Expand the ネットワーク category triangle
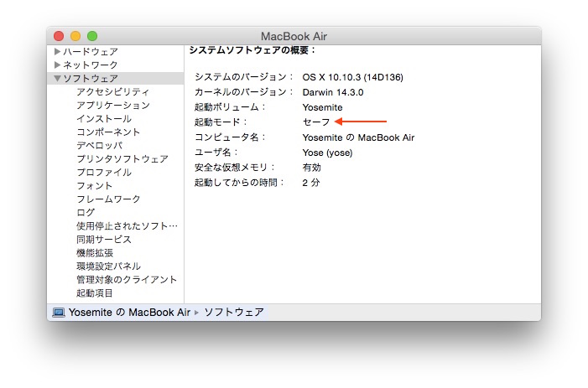Screen dimensions: 588x388 (57, 65)
